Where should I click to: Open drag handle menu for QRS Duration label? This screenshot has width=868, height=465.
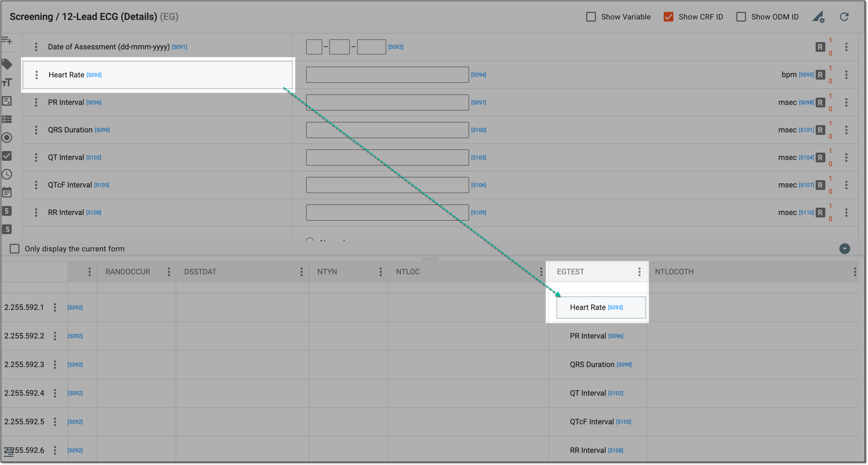36,130
